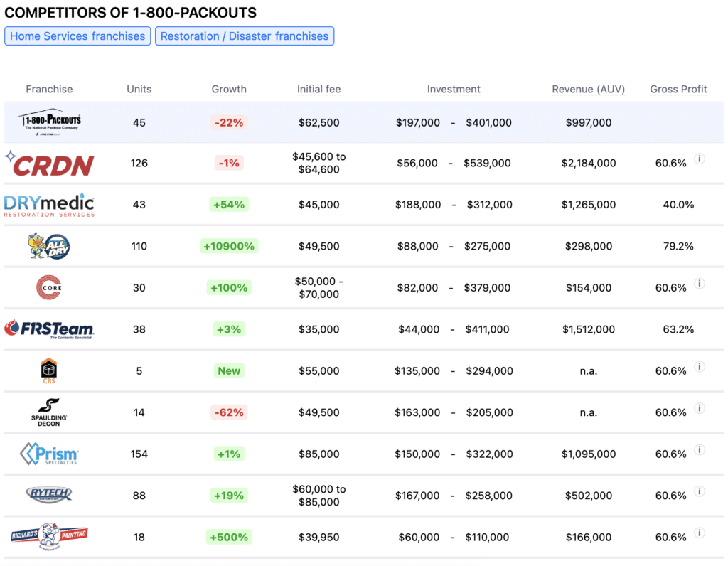Click info icon in Richard's Painting row
Viewport: 728px width, 566px height.
[700, 533]
